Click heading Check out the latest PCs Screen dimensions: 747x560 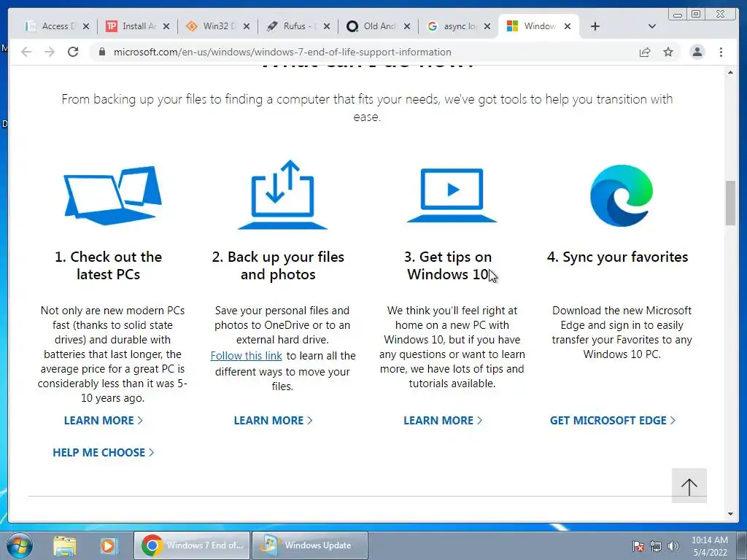point(108,265)
